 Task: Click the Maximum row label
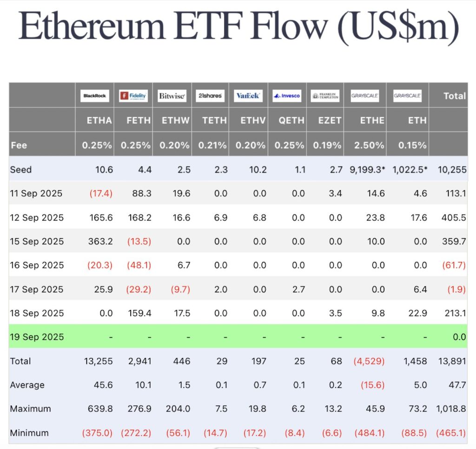click(x=30, y=409)
